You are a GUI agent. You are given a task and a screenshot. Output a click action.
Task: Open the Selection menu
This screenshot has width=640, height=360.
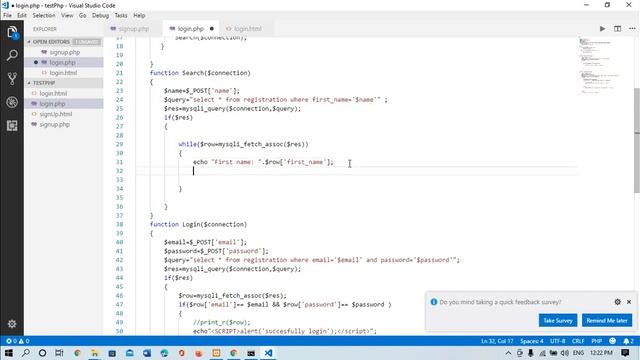[x=44, y=15]
